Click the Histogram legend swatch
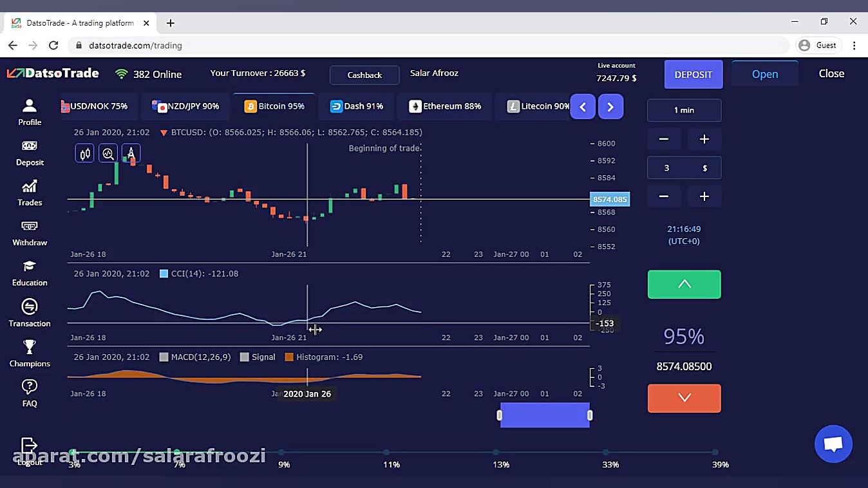Image resolution: width=868 pixels, height=488 pixels. click(x=289, y=357)
